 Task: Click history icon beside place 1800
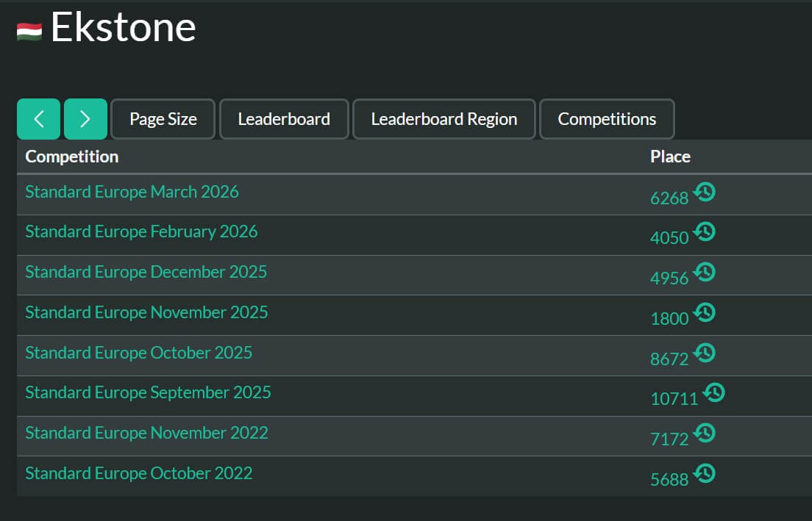[x=704, y=313]
